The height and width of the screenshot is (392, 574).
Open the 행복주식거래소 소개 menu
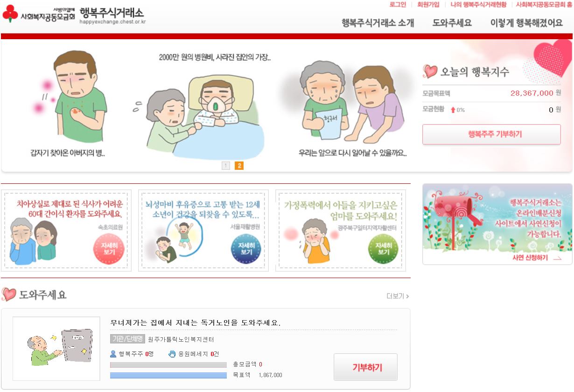(x=378, y=23)
